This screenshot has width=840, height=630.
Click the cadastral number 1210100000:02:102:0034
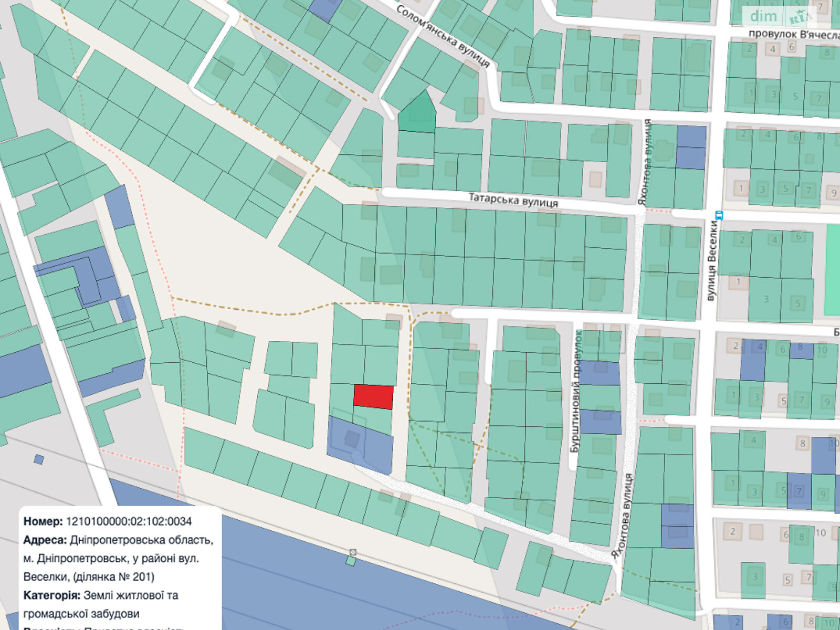129,521
